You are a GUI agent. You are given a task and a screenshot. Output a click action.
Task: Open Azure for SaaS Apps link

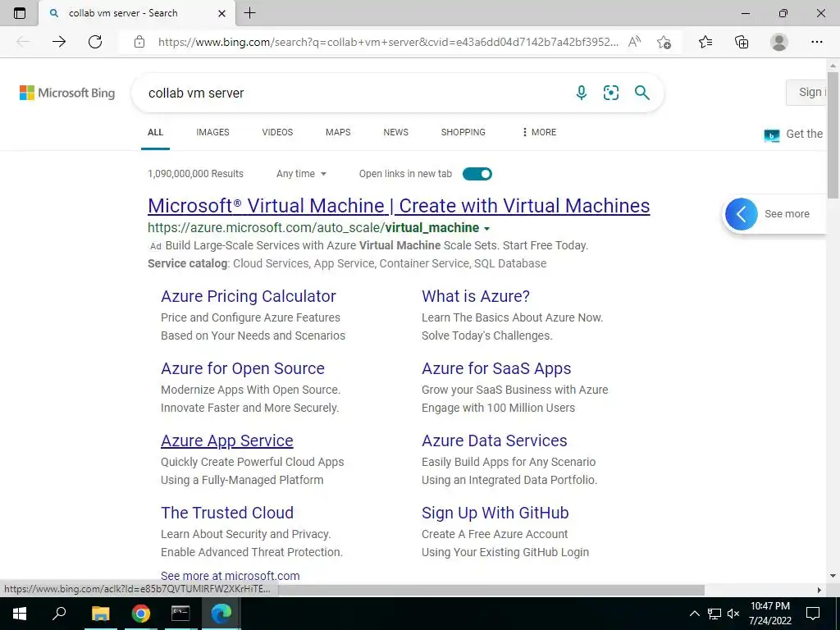coord(496,368)
